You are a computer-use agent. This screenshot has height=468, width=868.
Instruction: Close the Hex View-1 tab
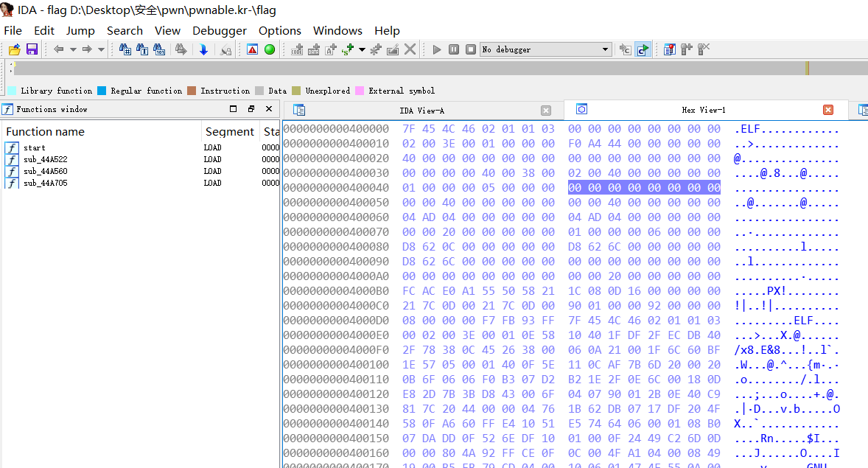click(828, 110)
